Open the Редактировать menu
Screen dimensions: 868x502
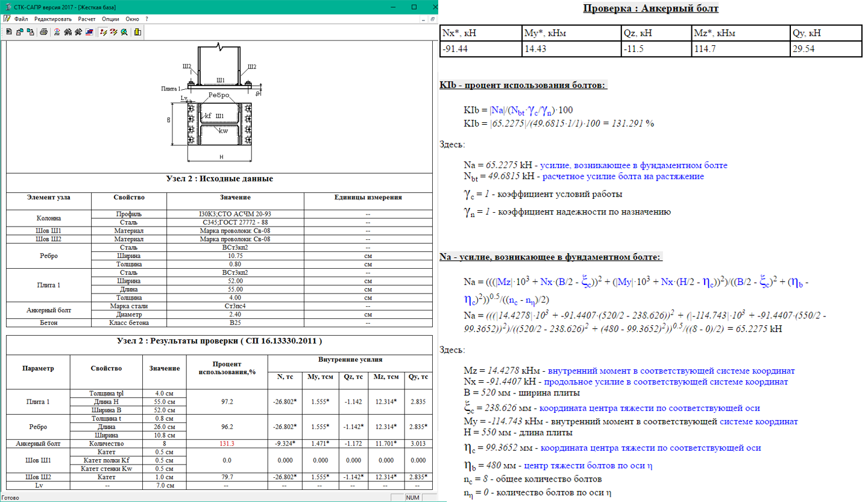(53, 19)
